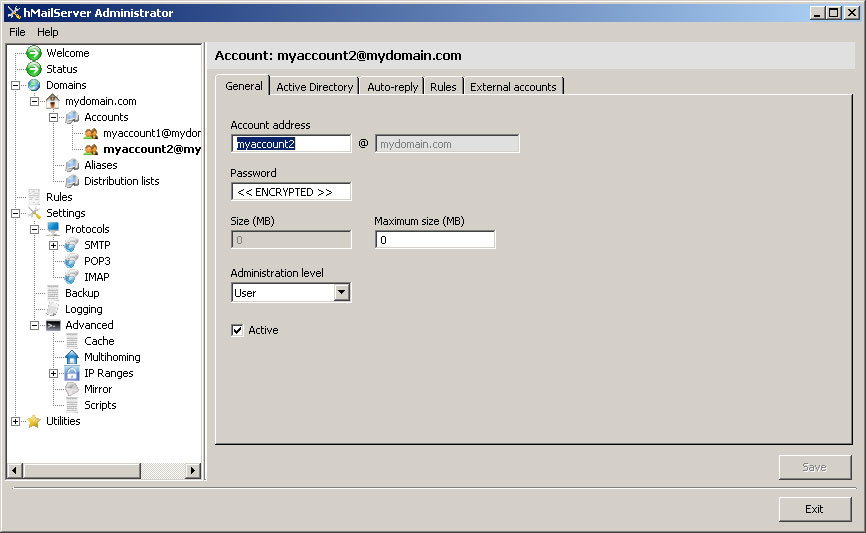Open the File menu
The height and width of the screenshot is (533, 866).
pyautogui.click(x=17, y=32)
